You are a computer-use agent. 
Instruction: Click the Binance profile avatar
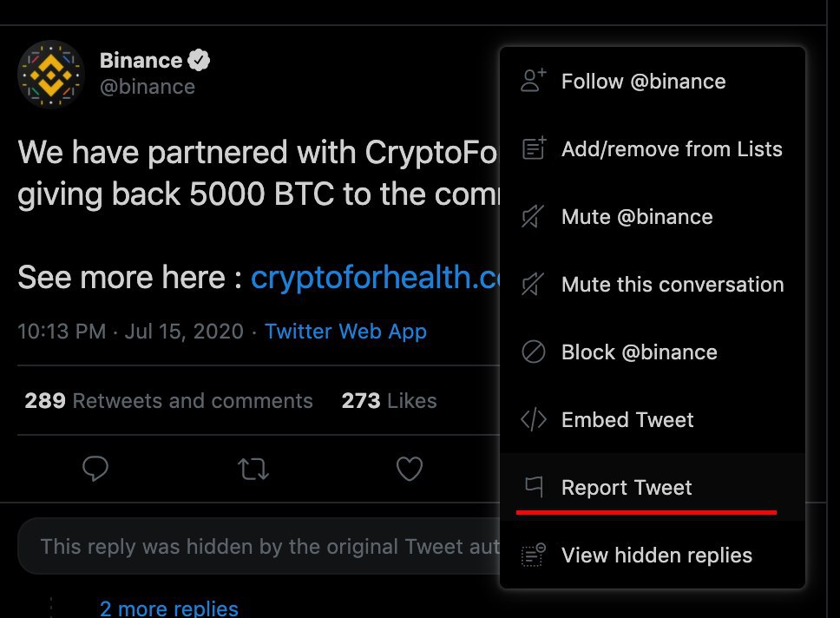pyautogui.click(x=51, y=75)
